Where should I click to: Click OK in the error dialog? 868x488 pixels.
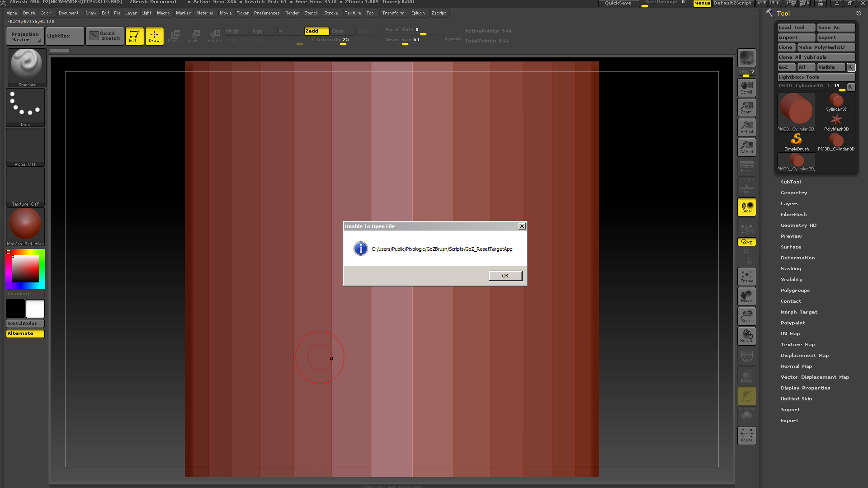tap(505, 276)
